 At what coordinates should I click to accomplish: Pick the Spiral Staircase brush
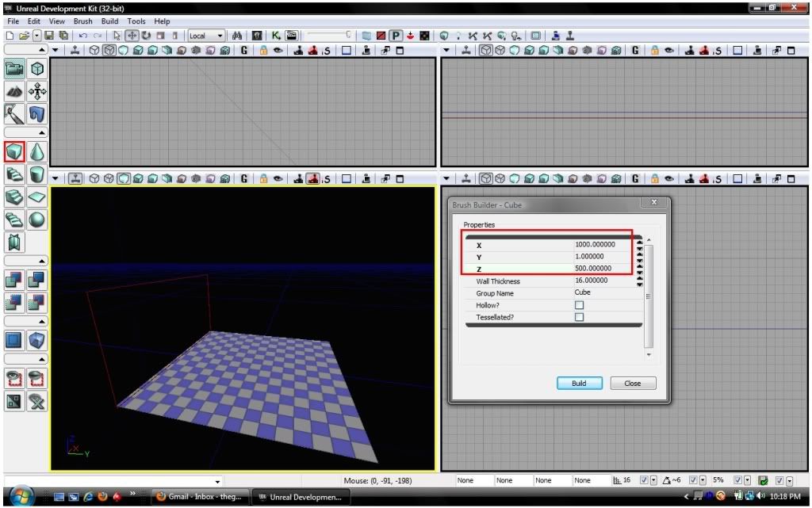[x=14, y=220]
